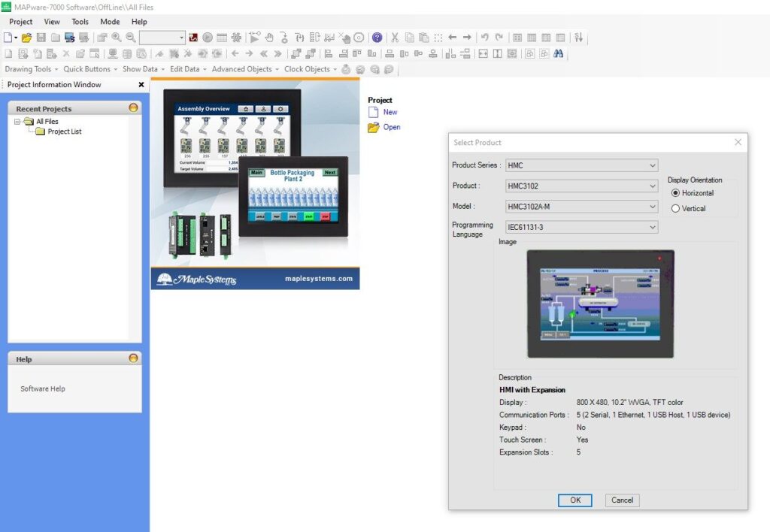Screen dimensions: 770x532
Task: Close the Project Information Window panel
Action: [141, 85]
